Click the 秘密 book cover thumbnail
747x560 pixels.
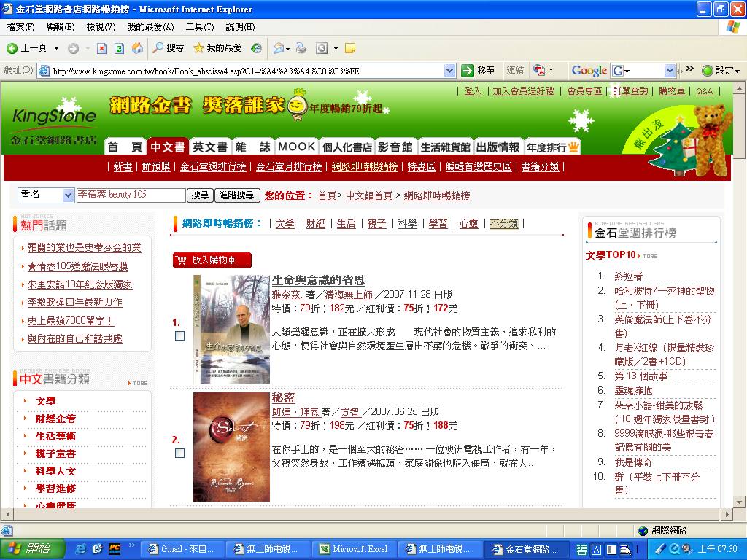[x=231, y=447]
